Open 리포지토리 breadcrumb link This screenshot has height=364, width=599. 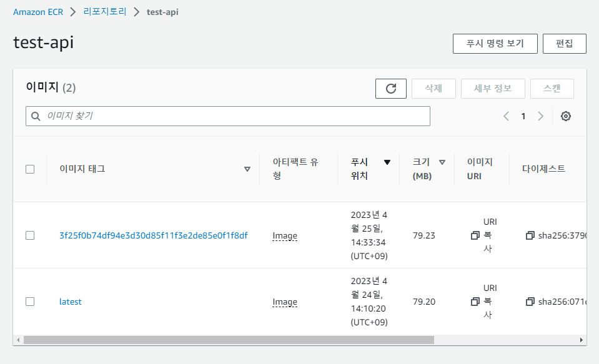tap(105, 12)
